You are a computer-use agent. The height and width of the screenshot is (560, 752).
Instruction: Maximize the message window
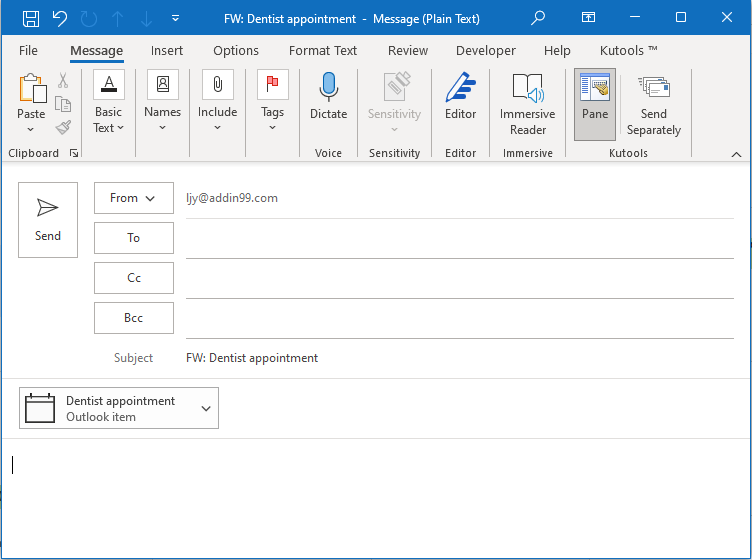(681, 17)
